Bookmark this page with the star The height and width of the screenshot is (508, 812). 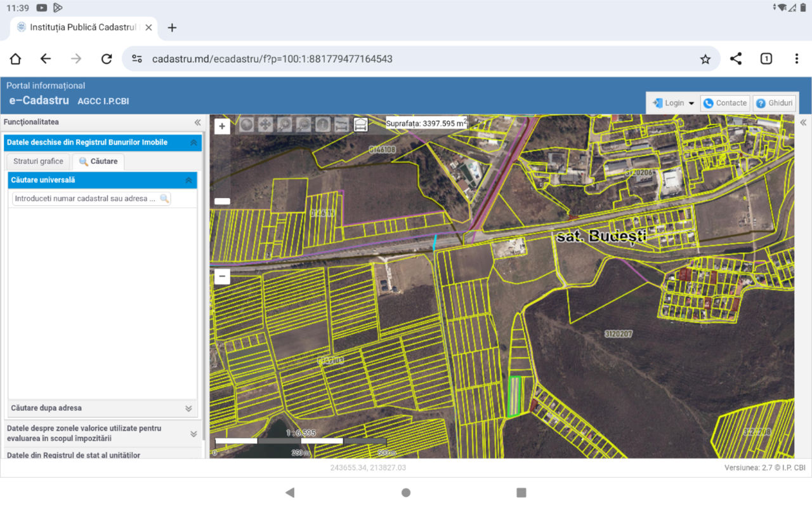tap(705, 59)
